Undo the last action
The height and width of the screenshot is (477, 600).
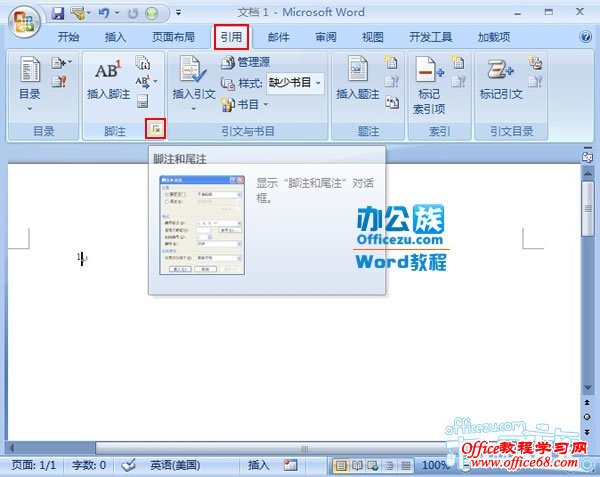tap(103, 13)
